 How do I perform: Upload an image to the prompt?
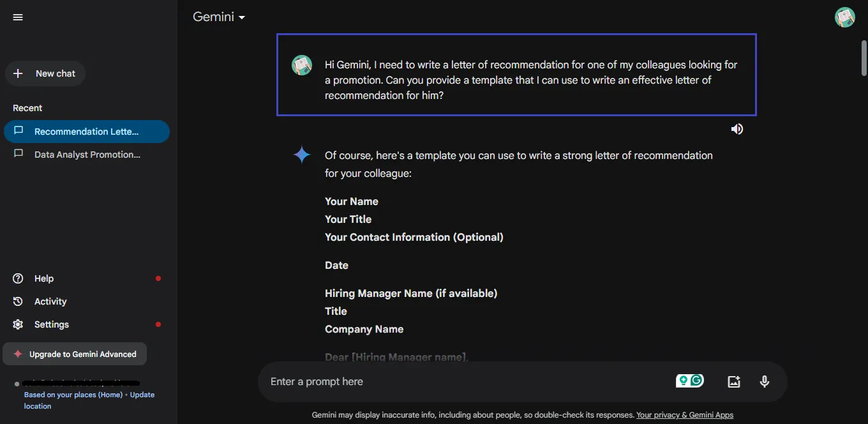click(733, 381)
